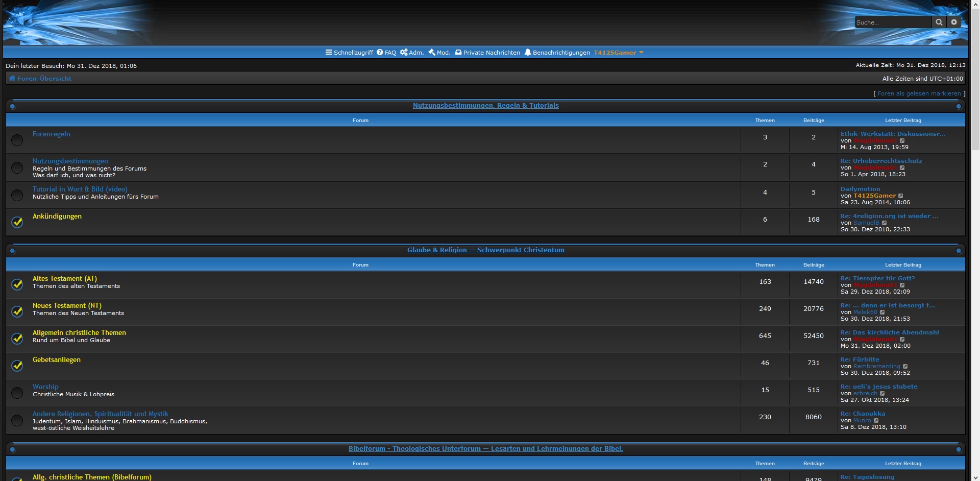This screenshot has width=980, height=481.
Task: Open the T4125Gamer user dropdown
Action: (x=618, y=53)
